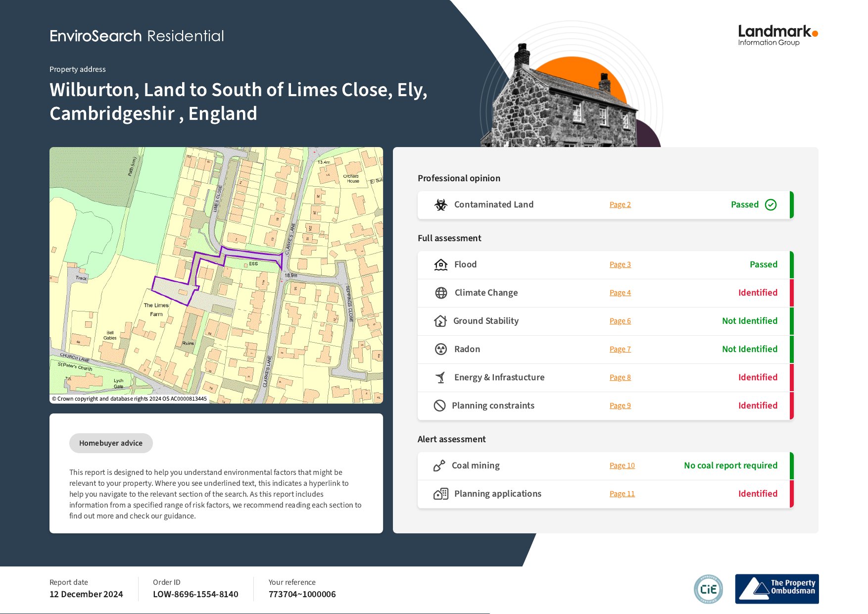The image size is (868, 614).
Task: Click the Radon radiation icon
Action: pyautogui.click(x=440, y=350)
